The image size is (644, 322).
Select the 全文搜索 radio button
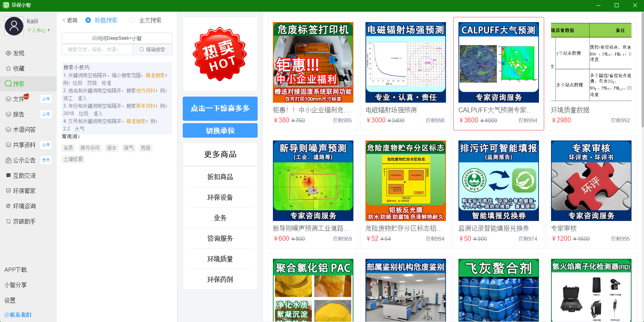click(132, 20)
